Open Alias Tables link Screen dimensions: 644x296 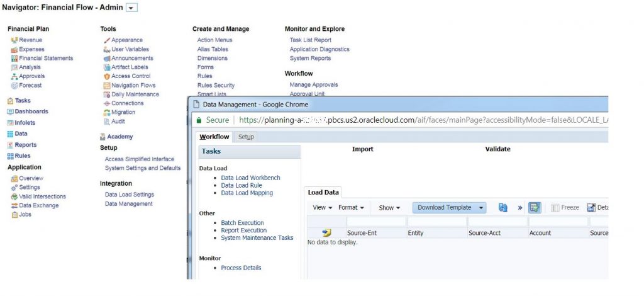point(213,49)
